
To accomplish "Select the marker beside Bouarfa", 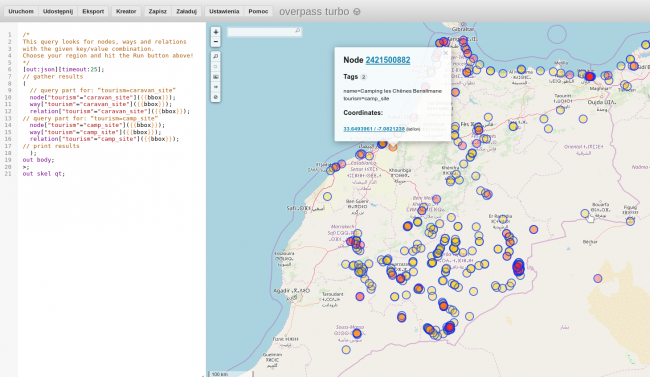I will tap(585, 213).
